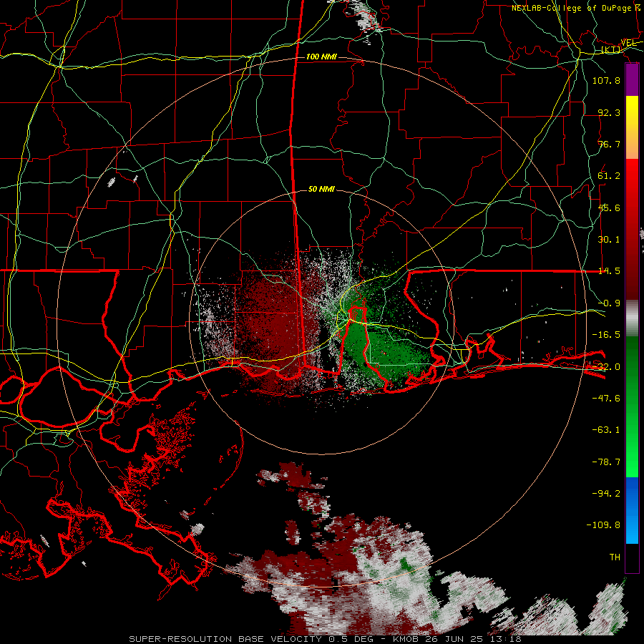644x644 pixels.
Task: Click the 76.7 velocity scale value
Action: click(x=609, y=144)
